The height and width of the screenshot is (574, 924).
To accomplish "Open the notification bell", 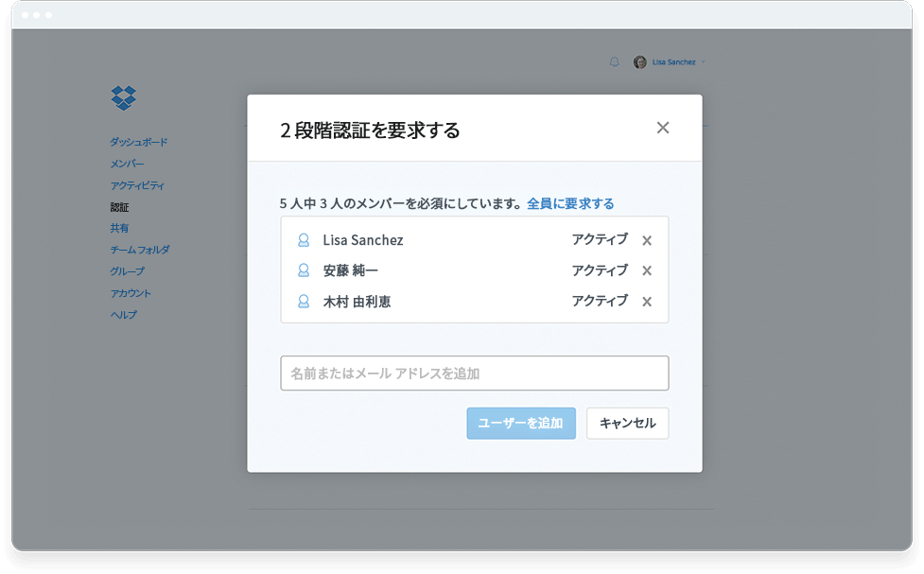I will 615,62.
